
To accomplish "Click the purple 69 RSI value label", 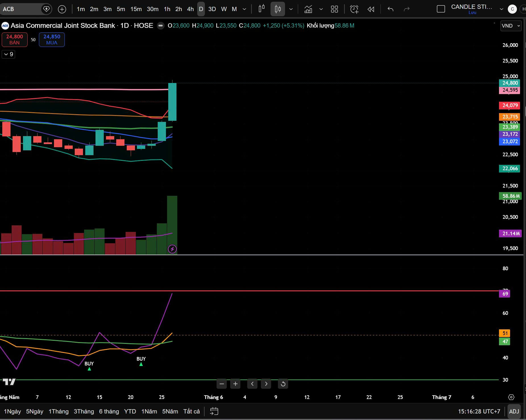I will [x=505, y=294].
